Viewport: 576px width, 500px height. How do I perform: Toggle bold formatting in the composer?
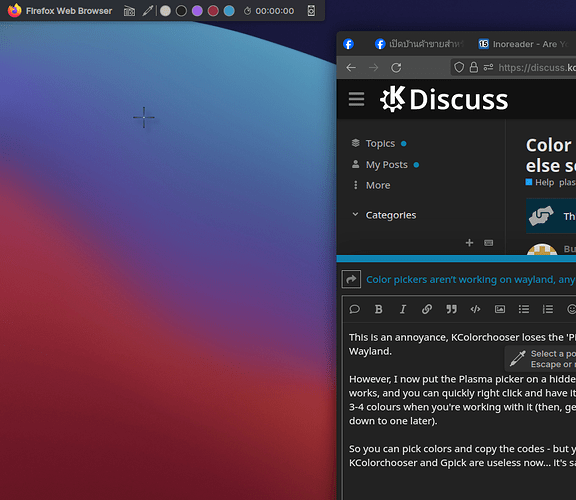pos(378,309)
